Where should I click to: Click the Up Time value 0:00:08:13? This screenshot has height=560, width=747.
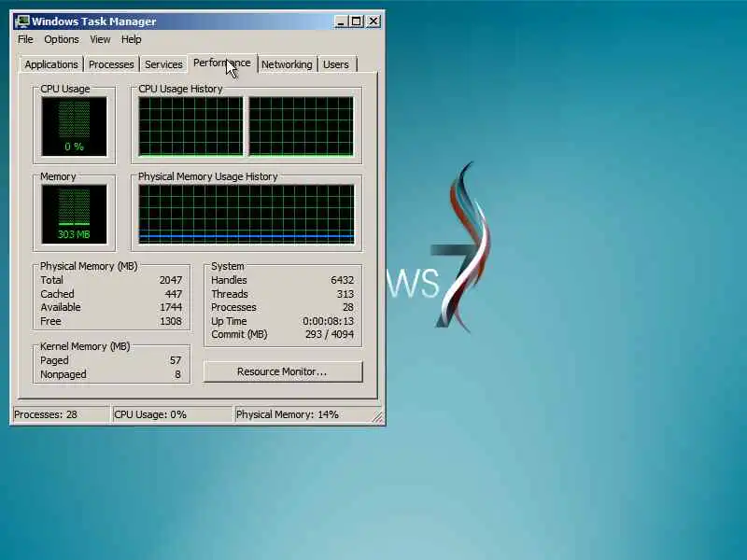coord(329,321)
